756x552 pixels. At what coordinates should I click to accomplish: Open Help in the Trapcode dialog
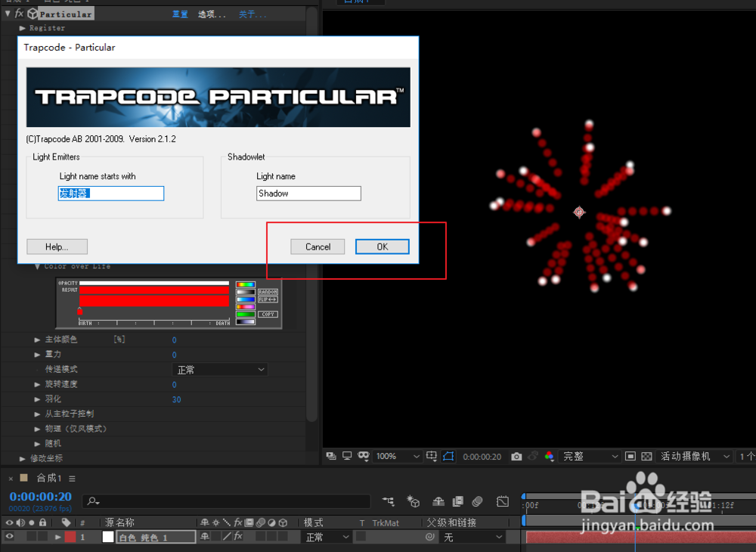pyautogui.click(x=57, y=247)
